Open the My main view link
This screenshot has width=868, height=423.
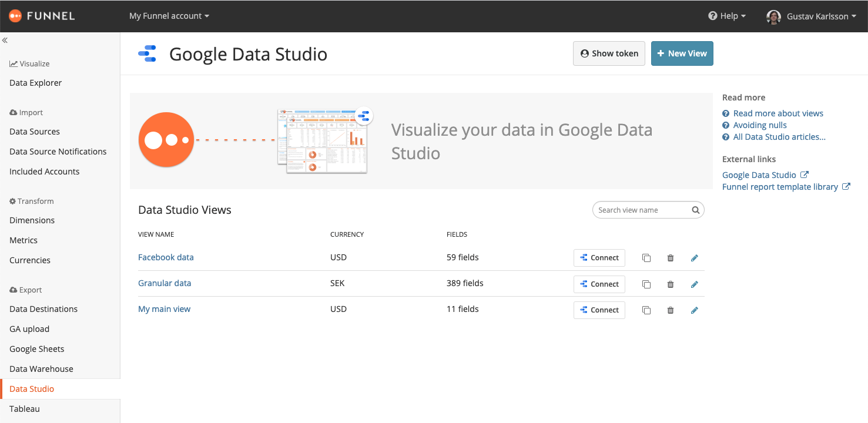[x=165, y=309]
